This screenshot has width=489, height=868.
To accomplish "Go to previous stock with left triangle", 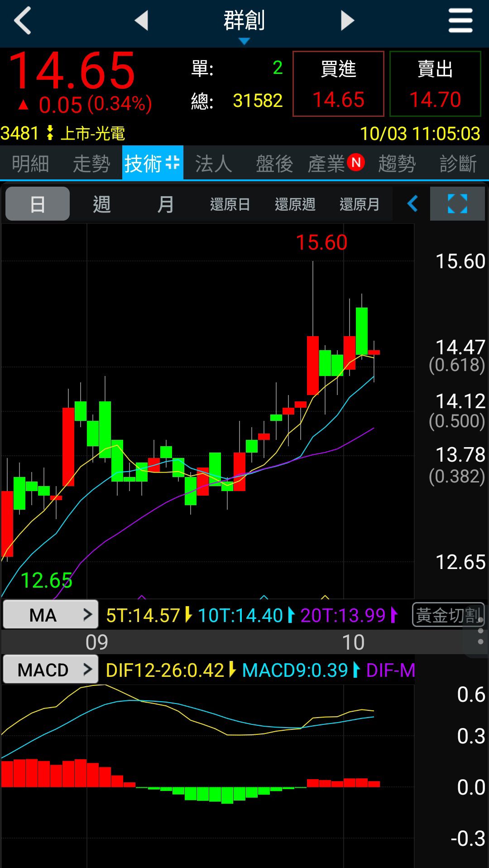I will click(x=142, y=21).
